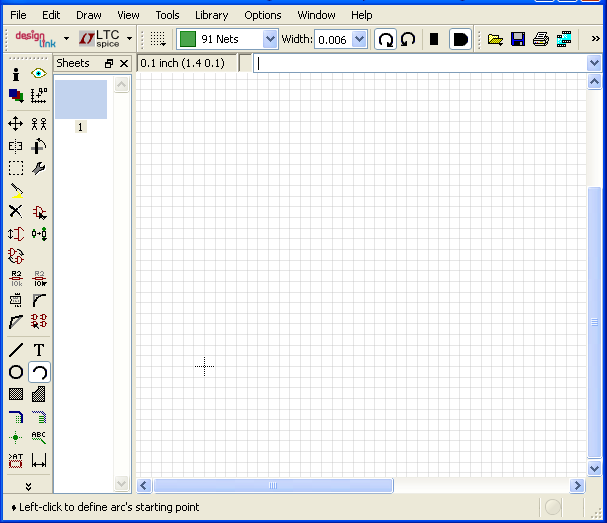Image resolution: width=607 pixels, height=523 pixels.
Task: Select the Polygon tool
Action: tap(39, 394)
